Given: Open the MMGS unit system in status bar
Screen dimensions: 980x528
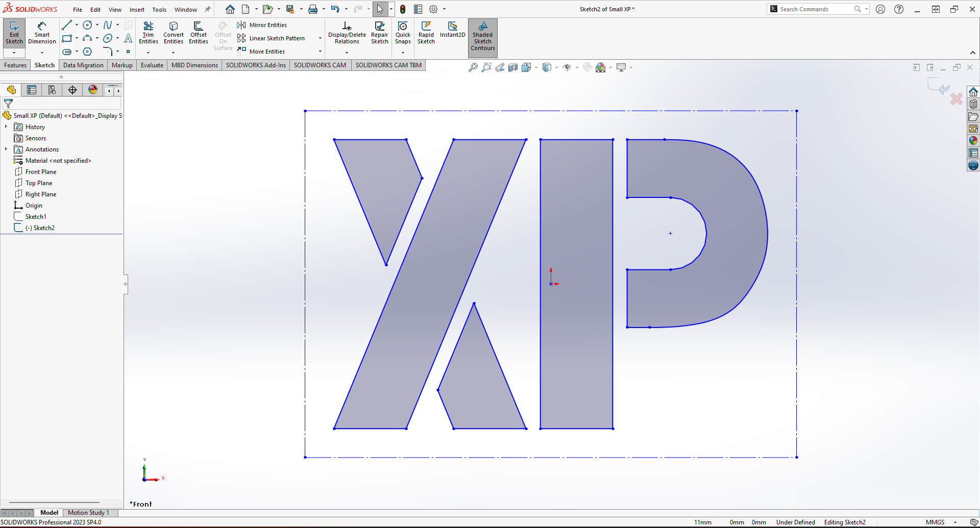Looking at the screenshot, I should pyautogui.click(x=935, y=522).
